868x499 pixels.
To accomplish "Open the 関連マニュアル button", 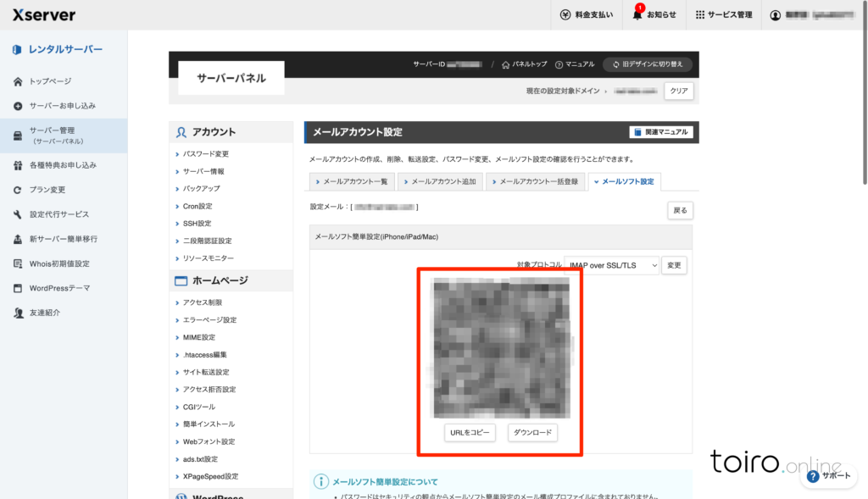I will [x=661, y=132].
